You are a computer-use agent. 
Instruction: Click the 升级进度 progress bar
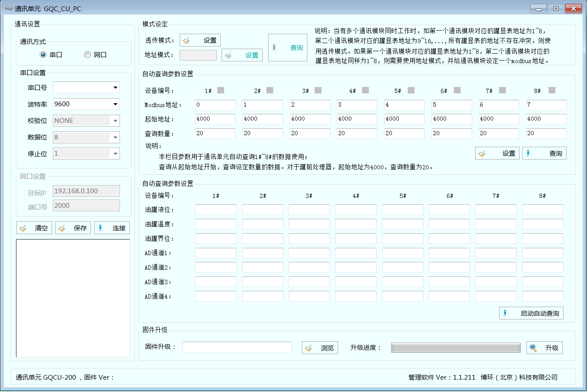coord(456,348)
